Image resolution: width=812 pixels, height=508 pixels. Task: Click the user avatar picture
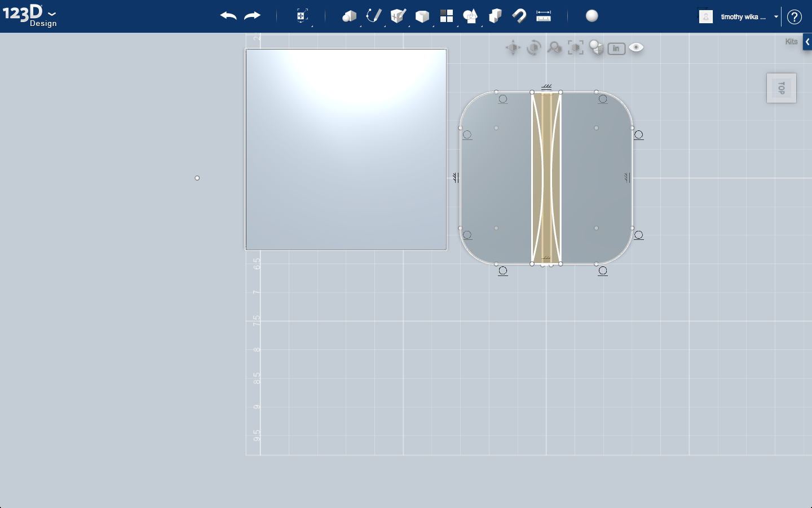coord(705,16)
